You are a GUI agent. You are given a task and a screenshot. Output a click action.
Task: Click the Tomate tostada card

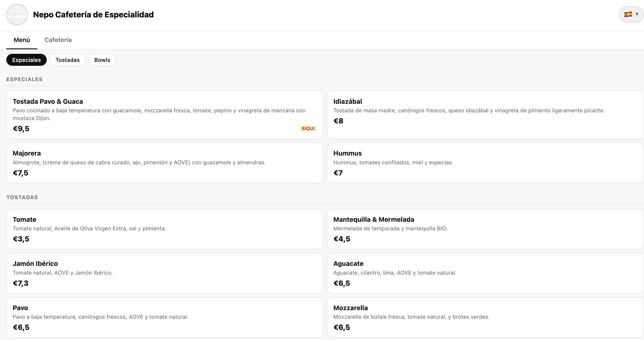coord(164,229)
